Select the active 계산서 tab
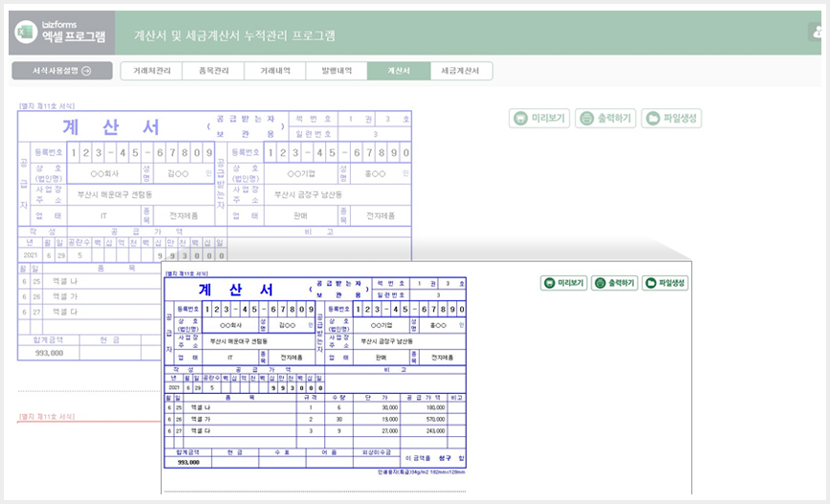 (x=399, y=71)
